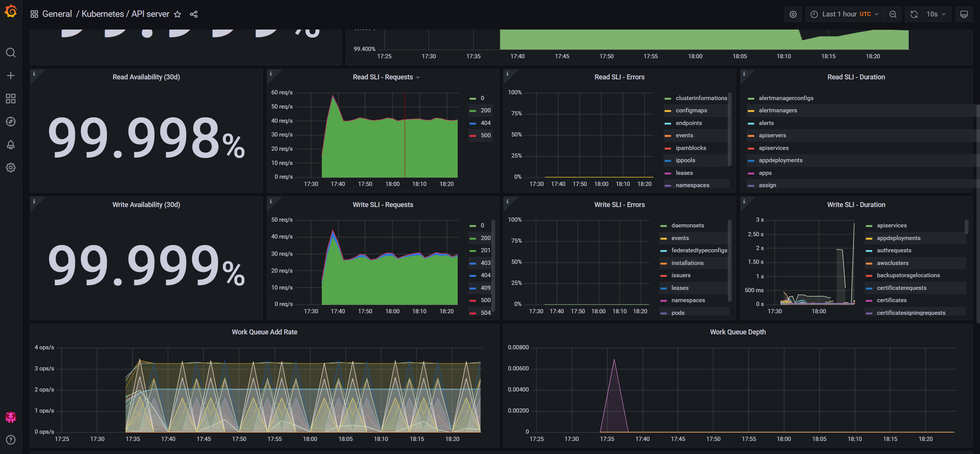Refresh the dashboard now

(914, 14)
